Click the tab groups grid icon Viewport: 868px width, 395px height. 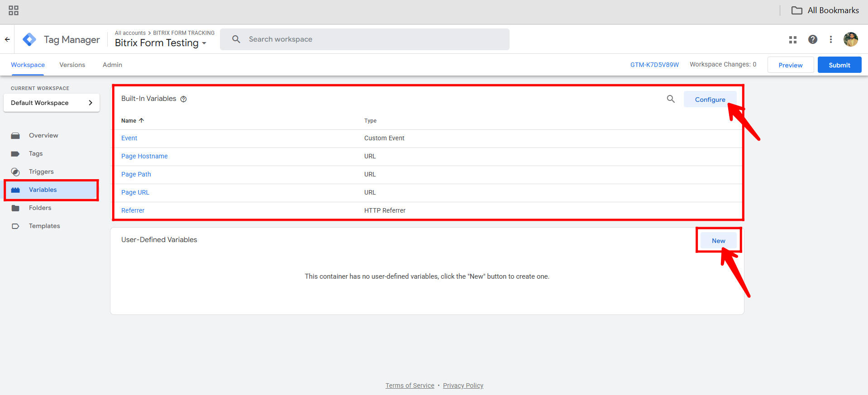pyautogui.click(x=14, y=10)
